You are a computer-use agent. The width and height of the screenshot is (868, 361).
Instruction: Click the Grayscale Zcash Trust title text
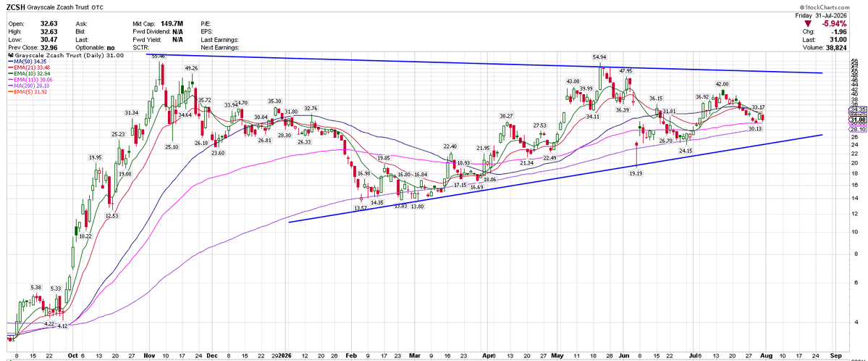[x=59, y=8]
